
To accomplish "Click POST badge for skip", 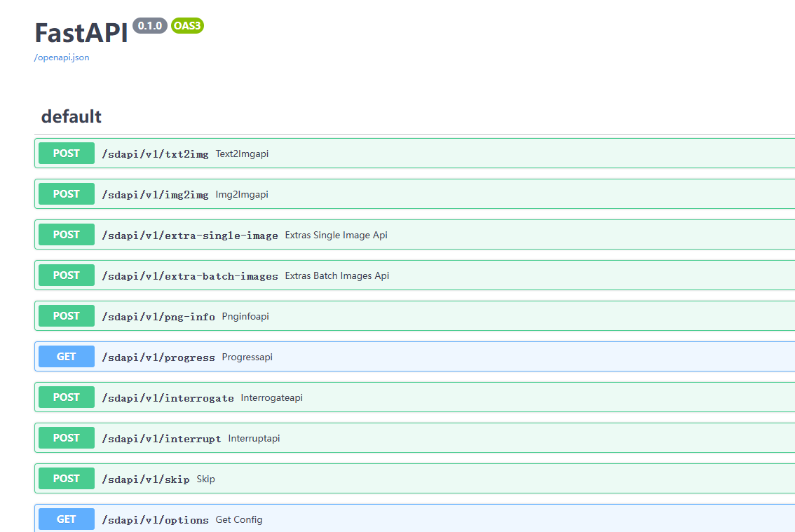I will coord(67,478).
